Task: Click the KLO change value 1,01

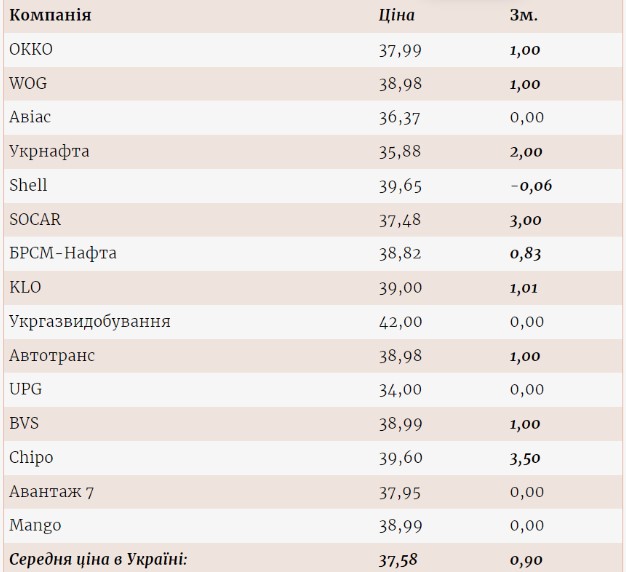Action: [524, 287]
